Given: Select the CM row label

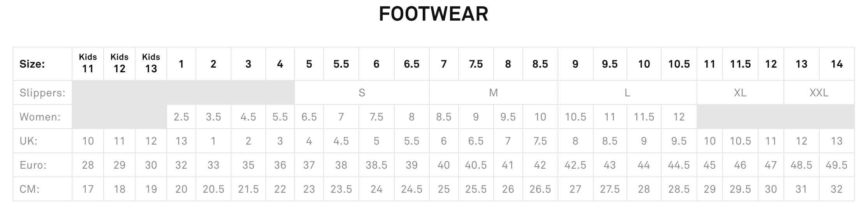Looking at the screenshot, I should 30,189.
